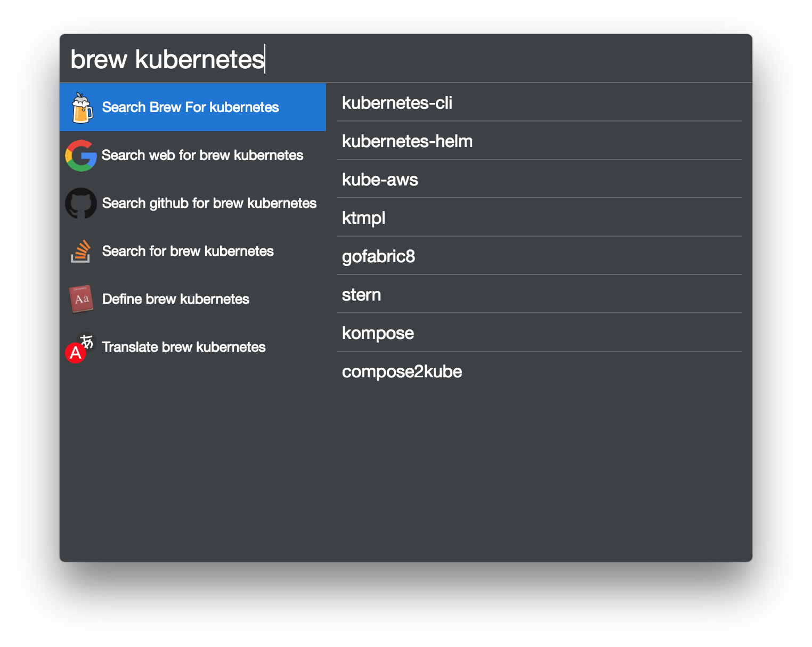
Task: Click the Stack Overflow icon
Action: point(81,251)
